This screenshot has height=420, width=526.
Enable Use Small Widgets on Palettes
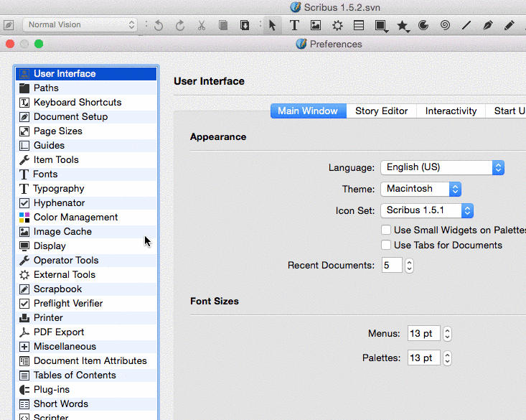(x=387, y=230)
